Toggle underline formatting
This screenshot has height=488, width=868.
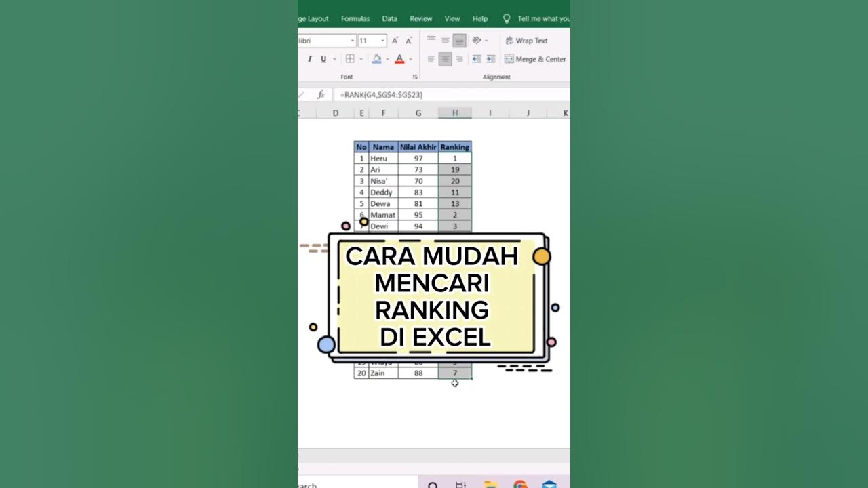(323, 59)
